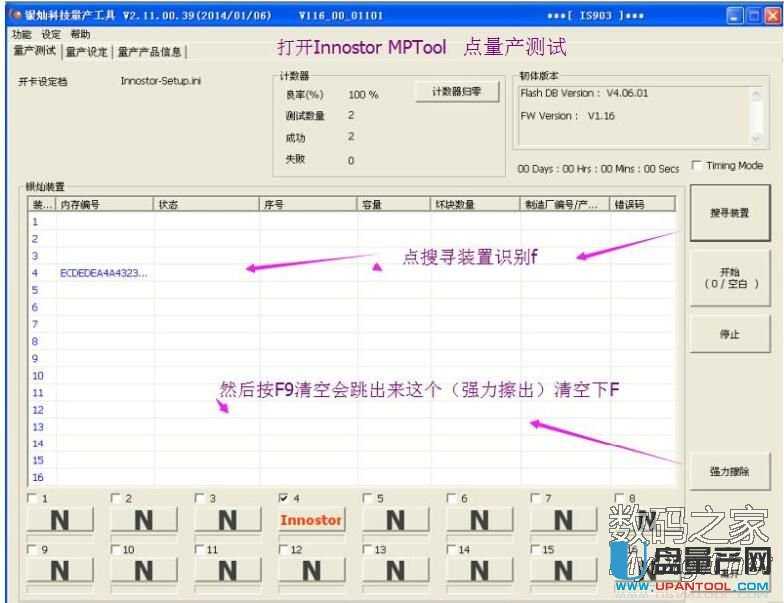Open the 功能 menu

pos(22,34)
